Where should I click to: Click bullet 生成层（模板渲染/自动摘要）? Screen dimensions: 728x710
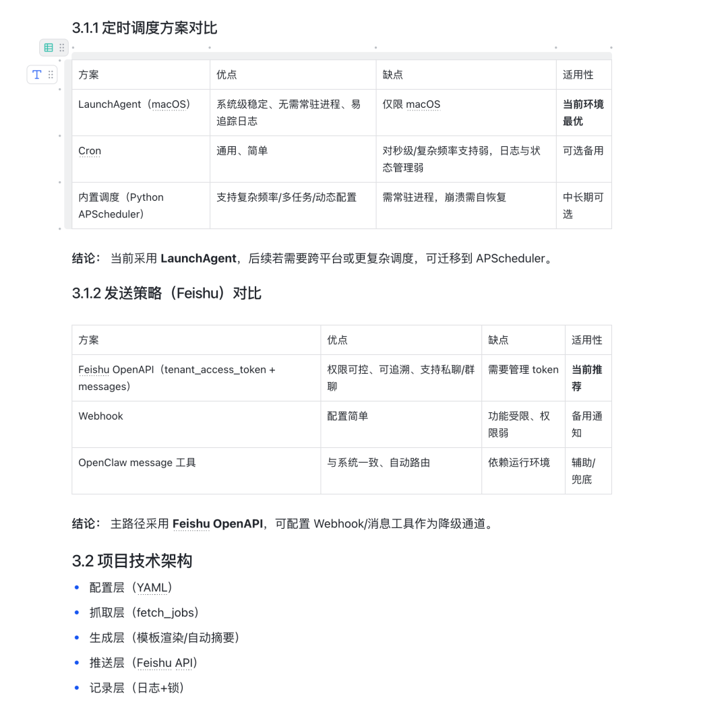(x=164, y=638)
